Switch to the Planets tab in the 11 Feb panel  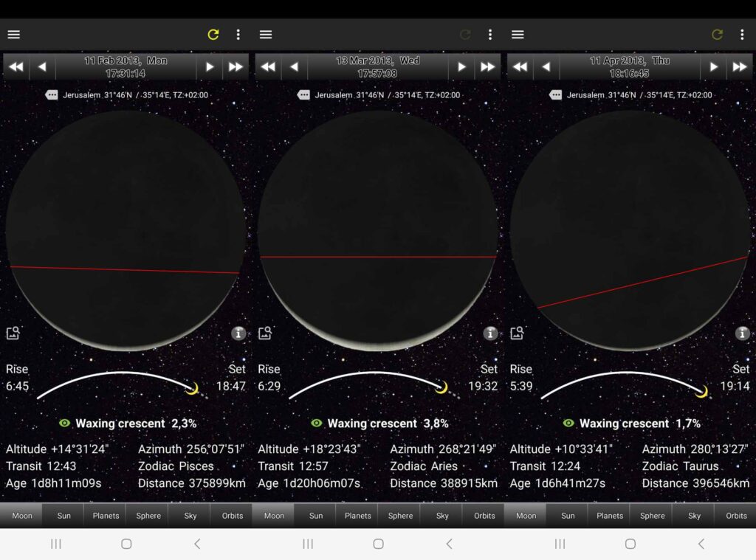tap(106, 516)
